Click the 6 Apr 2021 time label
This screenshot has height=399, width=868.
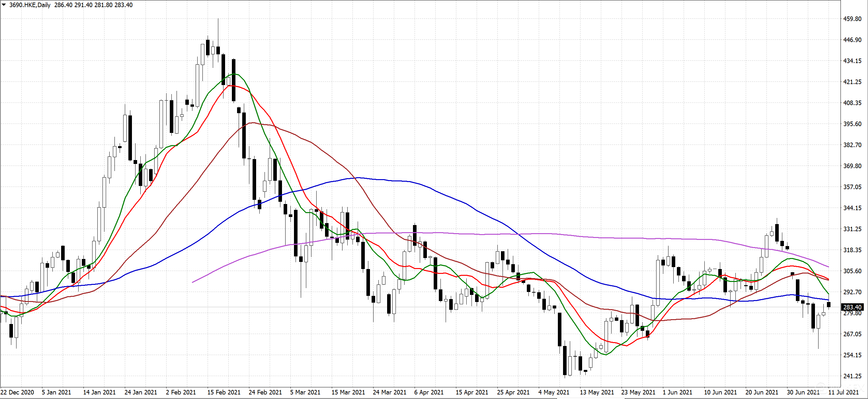[429, 392]
